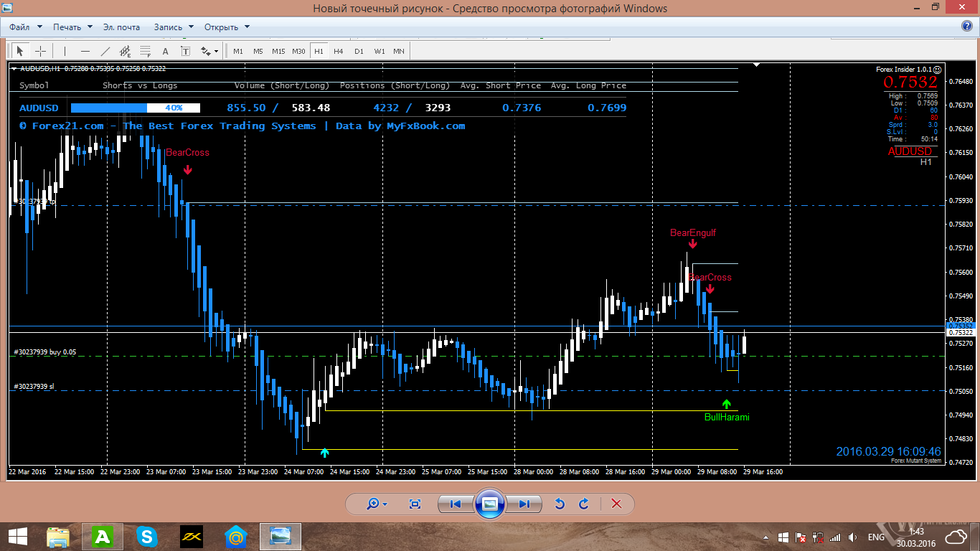Open Skype from the taskbar
Image resolution: width=980 pixels, height=551 pixels.
point(147,537)
